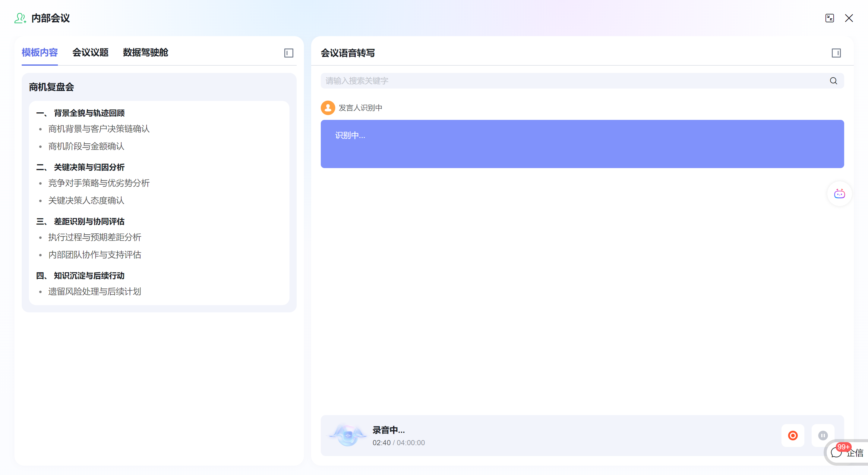Image resolution: width=868 pixels, height=475 pixels.
Task: Click the shrink window icon
Action: point(829,18)
